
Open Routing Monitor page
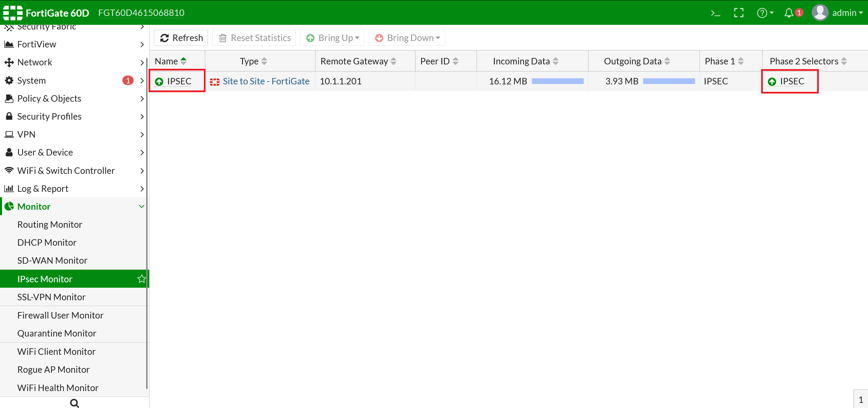tap(50, 224)
